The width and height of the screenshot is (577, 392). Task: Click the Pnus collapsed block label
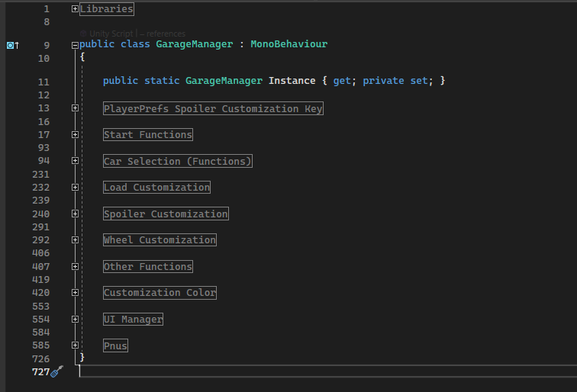[115, 346]
